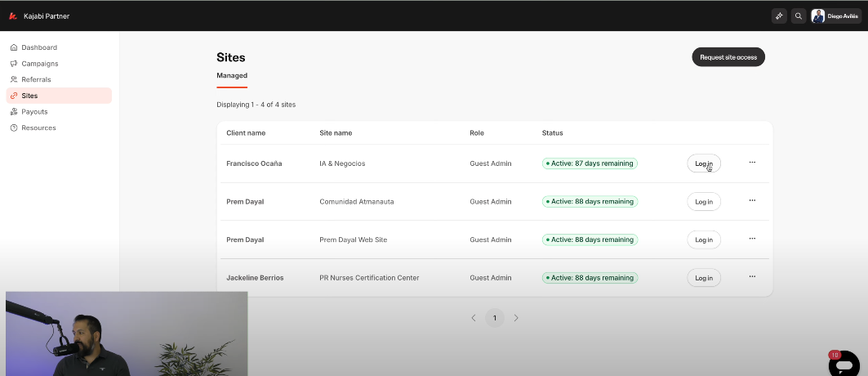Select page 1 in pagination
This screenshot has width=868, height=376.
click(x=494, y=318)
